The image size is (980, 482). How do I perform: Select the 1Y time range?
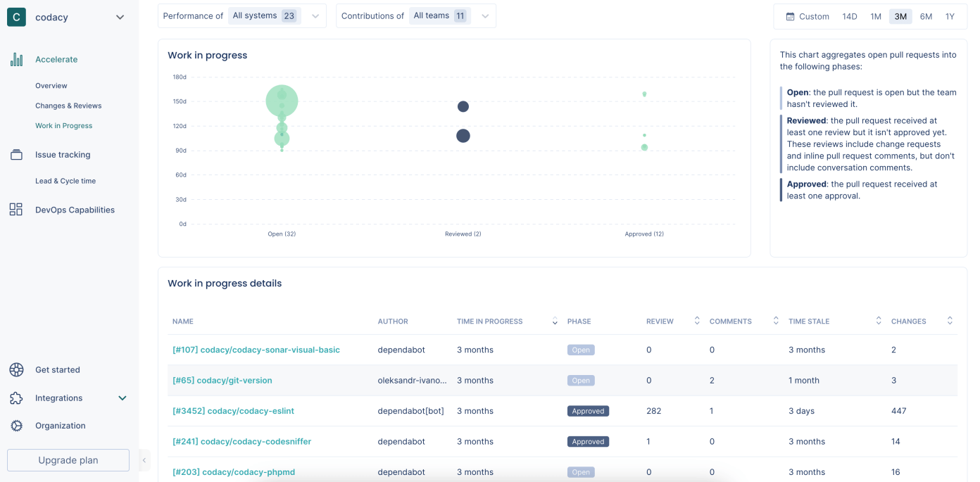pos(950,17)
